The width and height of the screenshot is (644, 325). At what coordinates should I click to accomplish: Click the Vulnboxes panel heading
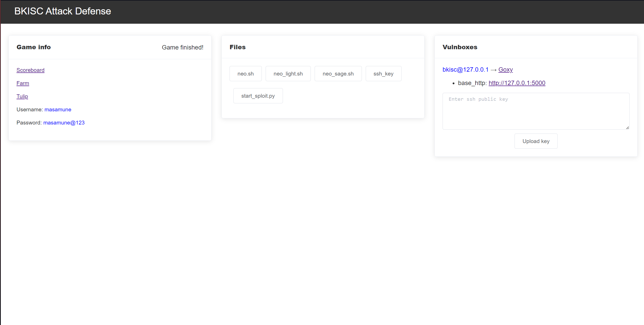point(460,47)
